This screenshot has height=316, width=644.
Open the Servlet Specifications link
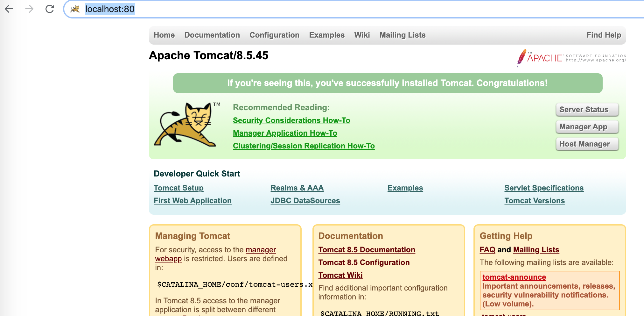pos(544,188)
